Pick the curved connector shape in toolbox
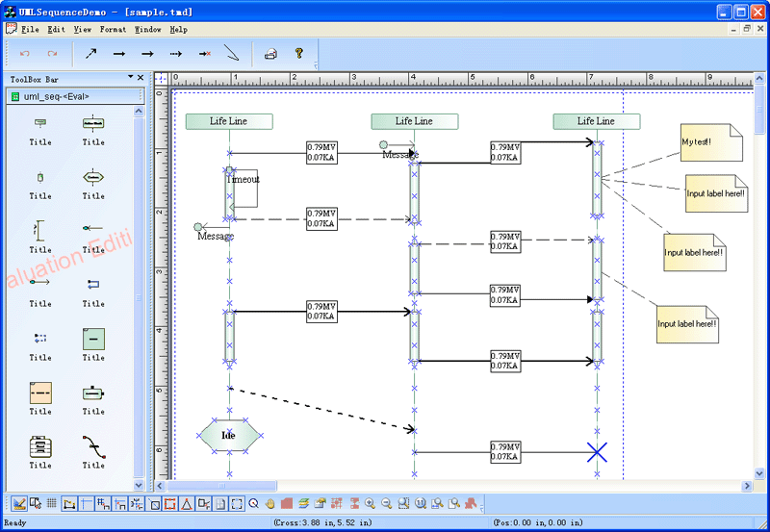Screen dimensions: 770x532 click(x=93, y=446)
